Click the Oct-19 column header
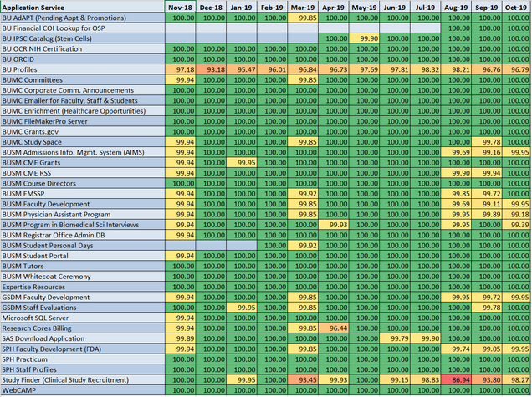532x397 pixels. click(x=516, y=8)
